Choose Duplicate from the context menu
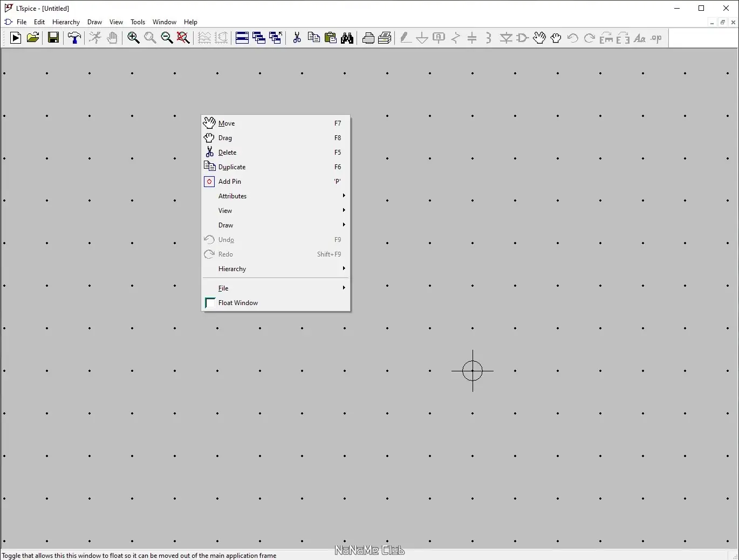Image resolution: width=739 pixels, height=560 pixels. point(276,167)
